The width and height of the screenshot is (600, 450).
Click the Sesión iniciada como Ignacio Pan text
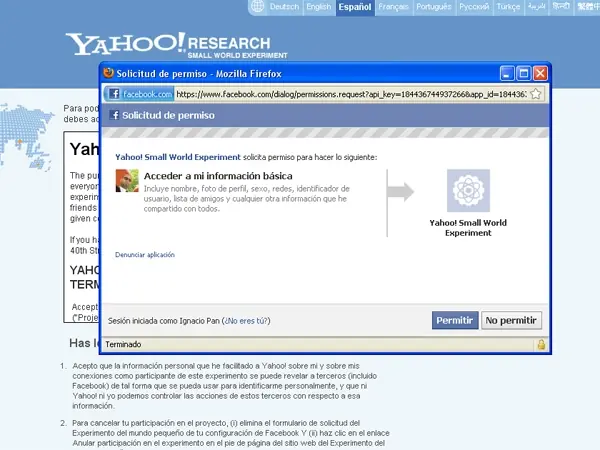(164, 321)
